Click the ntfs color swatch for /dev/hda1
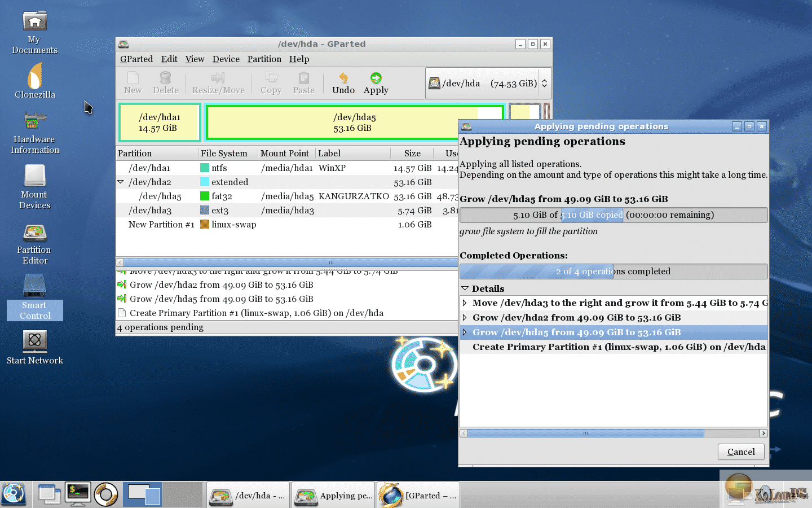Screen dimensions: 812x508 205,168
